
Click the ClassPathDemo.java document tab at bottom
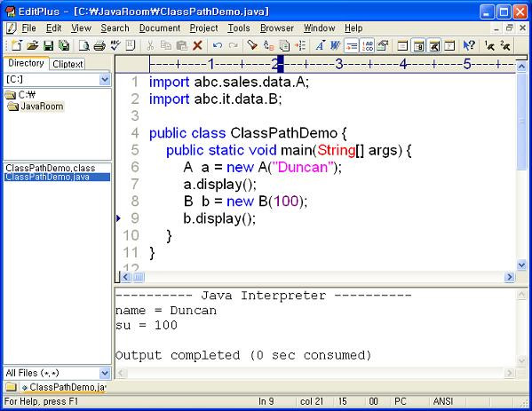64,387
